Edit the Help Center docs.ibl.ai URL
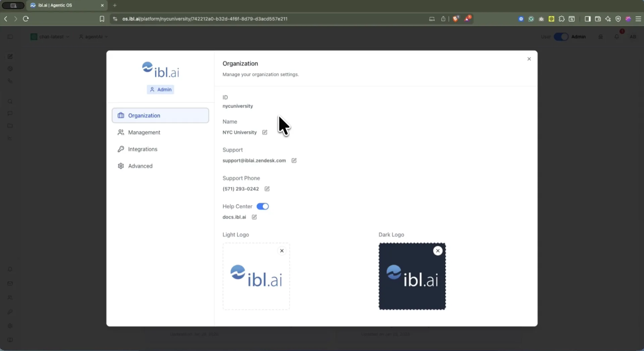The width and height of the screenshot is (644, 351). [x=254, y=217]
